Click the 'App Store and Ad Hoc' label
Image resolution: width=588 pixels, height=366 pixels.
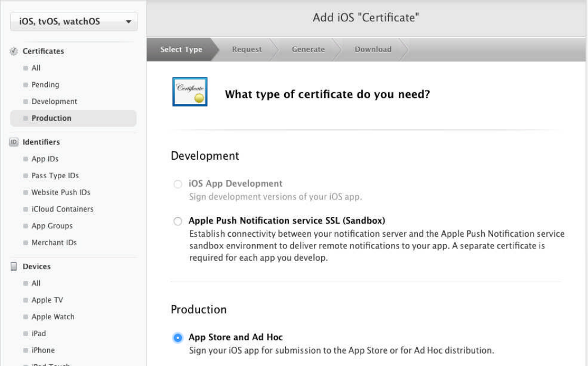coord(235,337)
